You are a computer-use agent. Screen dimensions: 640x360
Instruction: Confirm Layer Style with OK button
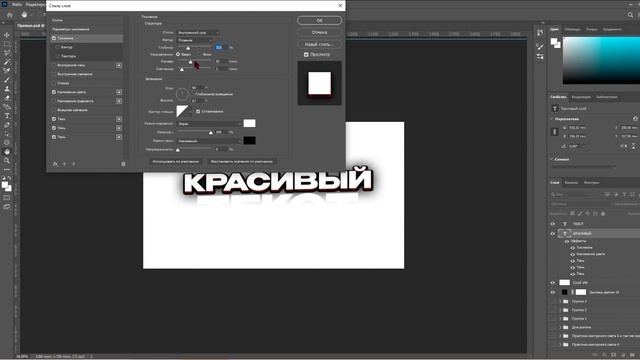tap(319, 20)
